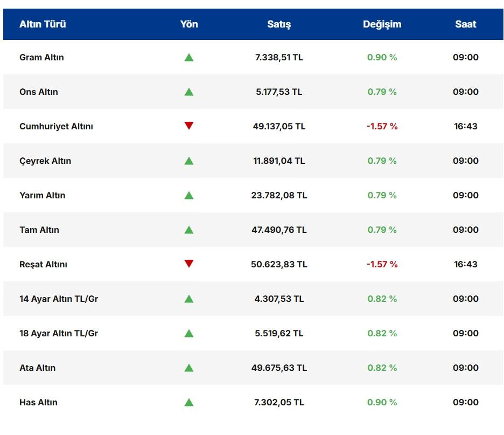Select the Yarım Altın row label
The width and height of the screenshot is (504, 435).
(42, 195)
